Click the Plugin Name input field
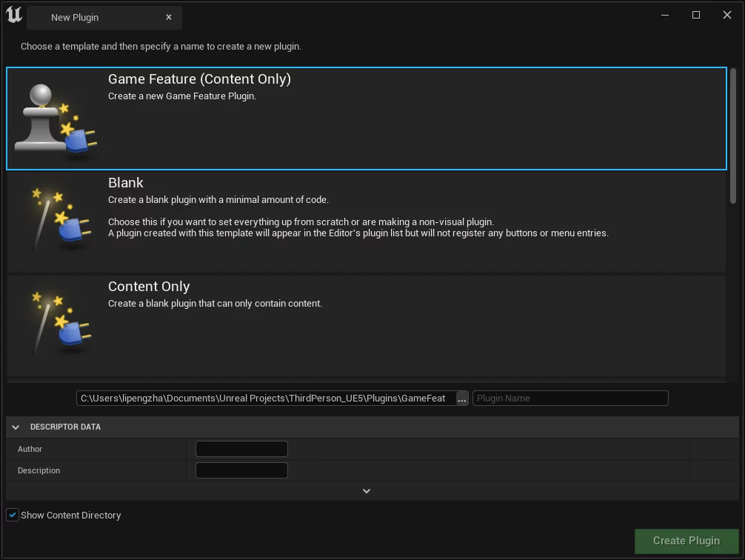 coord(569,399)
